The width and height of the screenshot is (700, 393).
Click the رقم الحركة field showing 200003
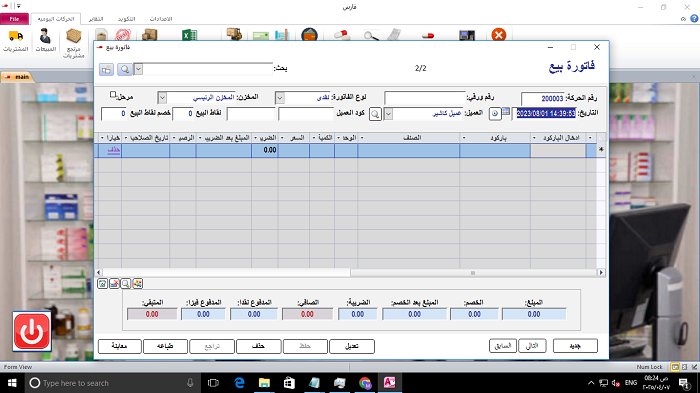tap(542, 99)
